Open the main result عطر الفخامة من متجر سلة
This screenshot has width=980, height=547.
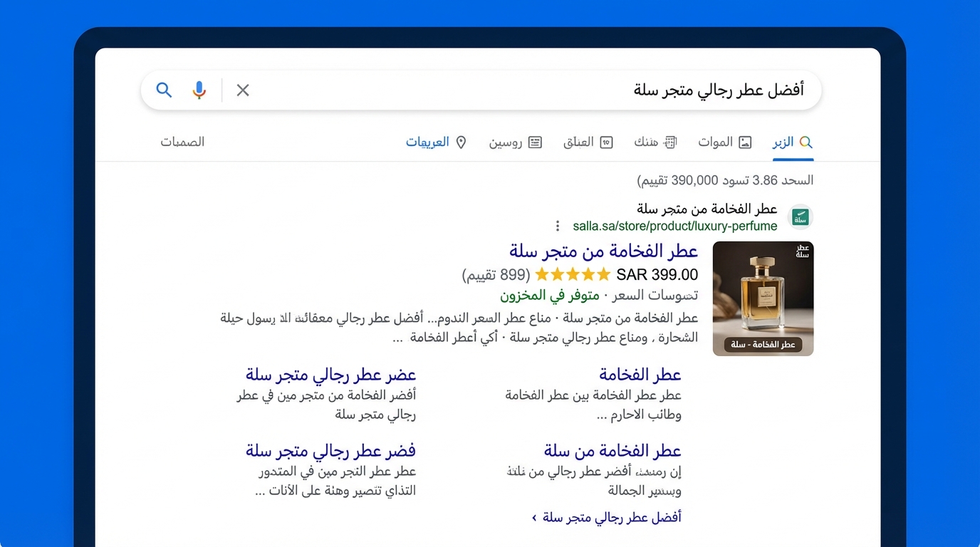click(603, 251)
